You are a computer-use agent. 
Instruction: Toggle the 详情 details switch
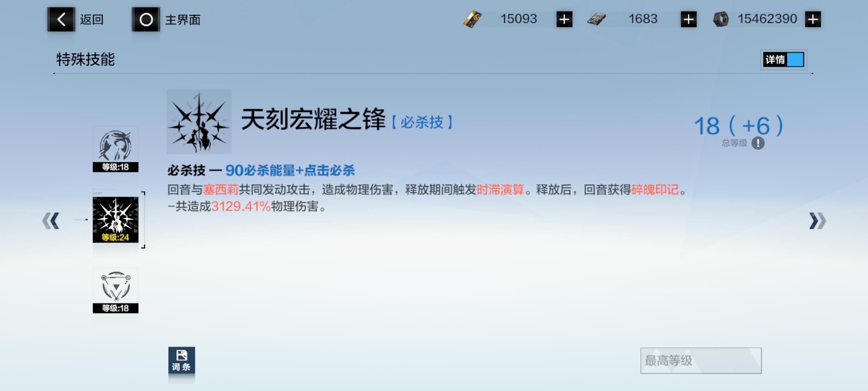[x=784, y=59]
